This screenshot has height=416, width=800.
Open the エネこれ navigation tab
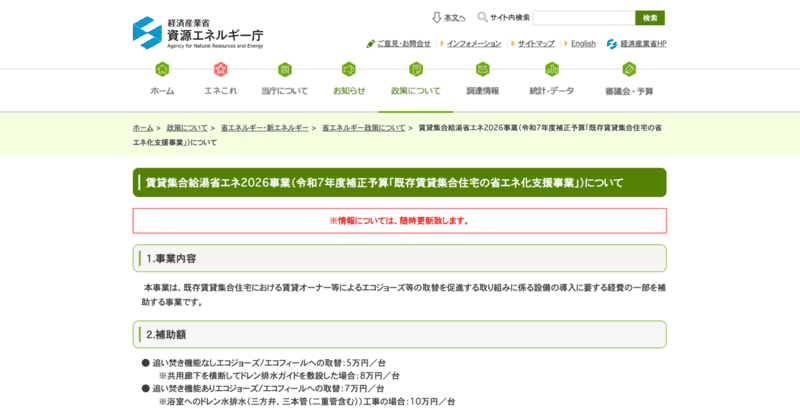(x=220, y=91)
